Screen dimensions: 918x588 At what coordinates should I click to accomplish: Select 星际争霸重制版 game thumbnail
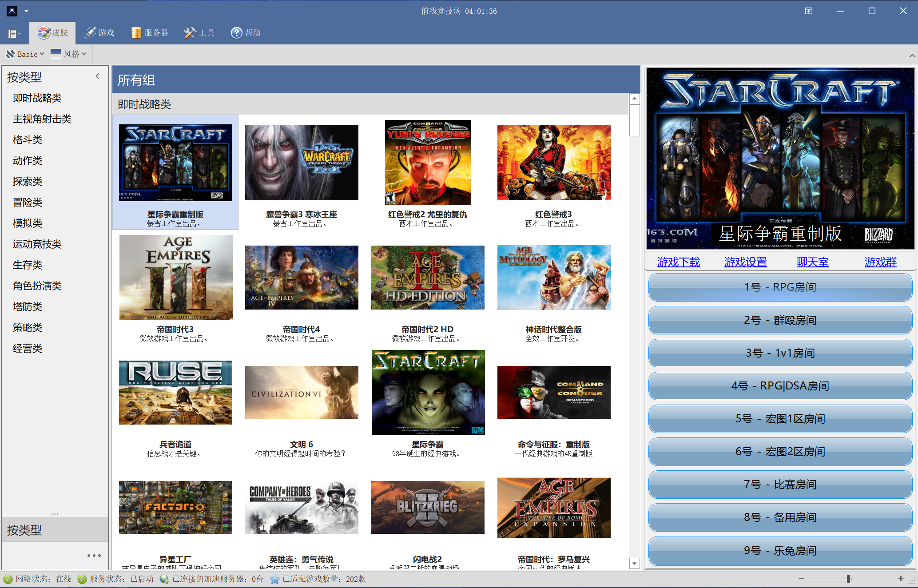pyautogui.click(x=175, y=163)
